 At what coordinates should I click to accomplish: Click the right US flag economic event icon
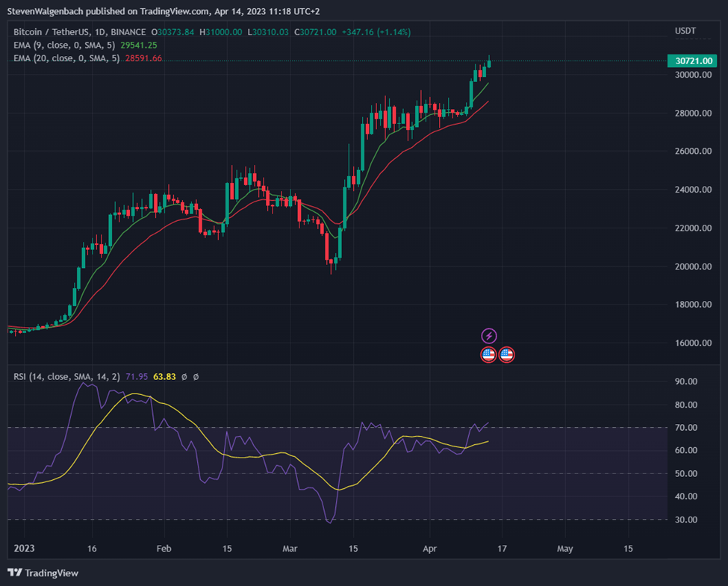[507, 354]
